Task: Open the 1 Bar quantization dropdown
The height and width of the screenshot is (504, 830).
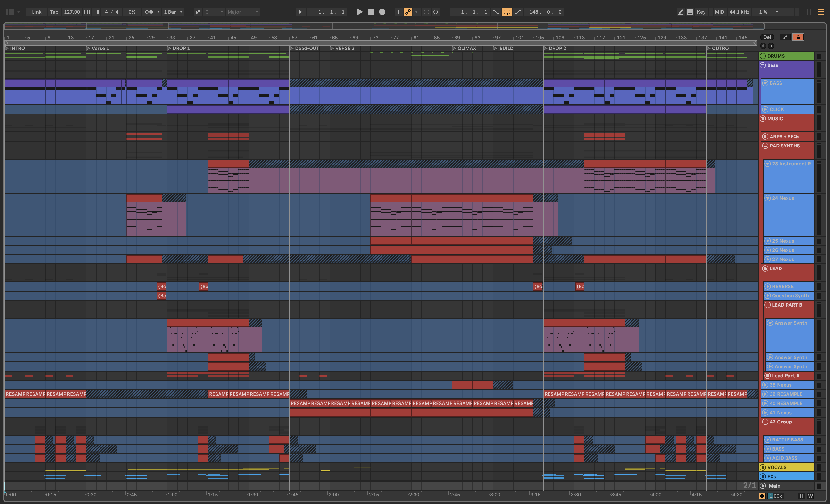Action: (173, 12)
